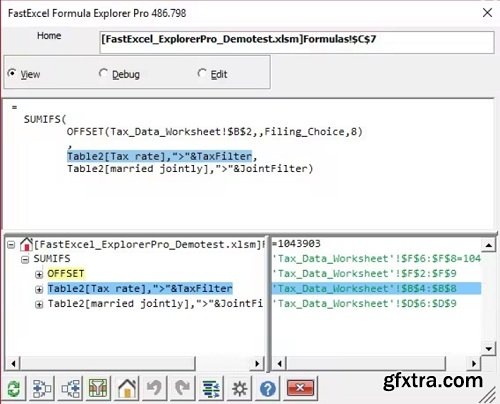This screenshot has width=500, height=404.
Task: Click the home icon in bottom toolbar
Action: click(127, 388)
